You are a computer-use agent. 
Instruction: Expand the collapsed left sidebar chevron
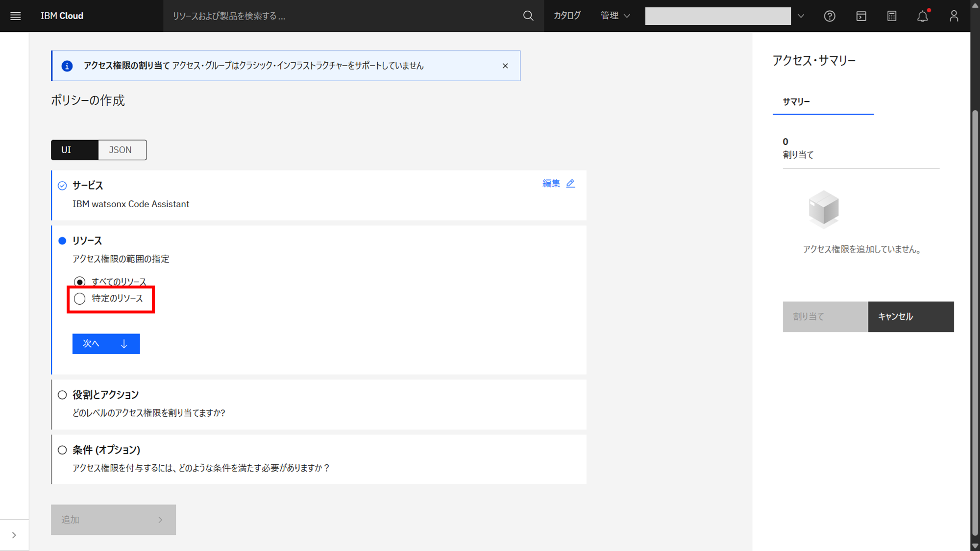[x=14, y=535]
